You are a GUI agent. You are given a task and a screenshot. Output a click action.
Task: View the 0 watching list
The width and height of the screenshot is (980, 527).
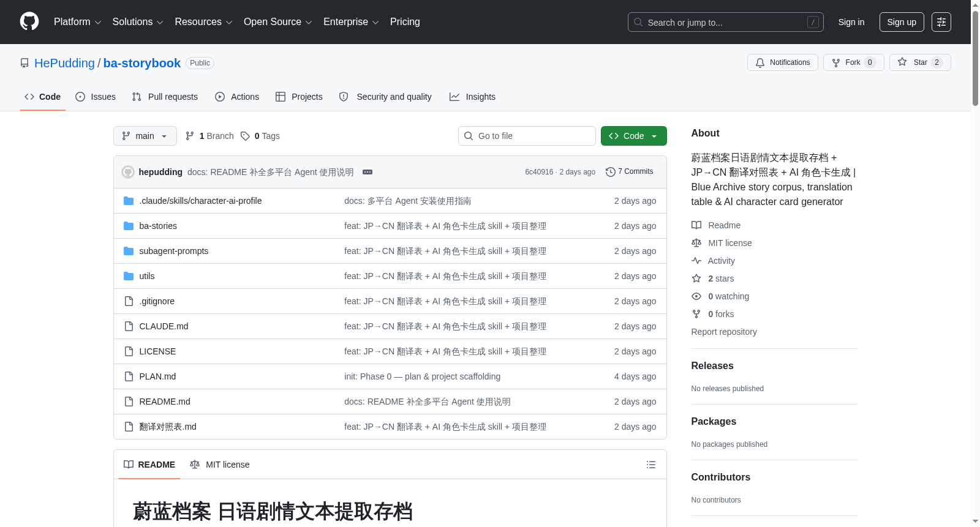720,296
